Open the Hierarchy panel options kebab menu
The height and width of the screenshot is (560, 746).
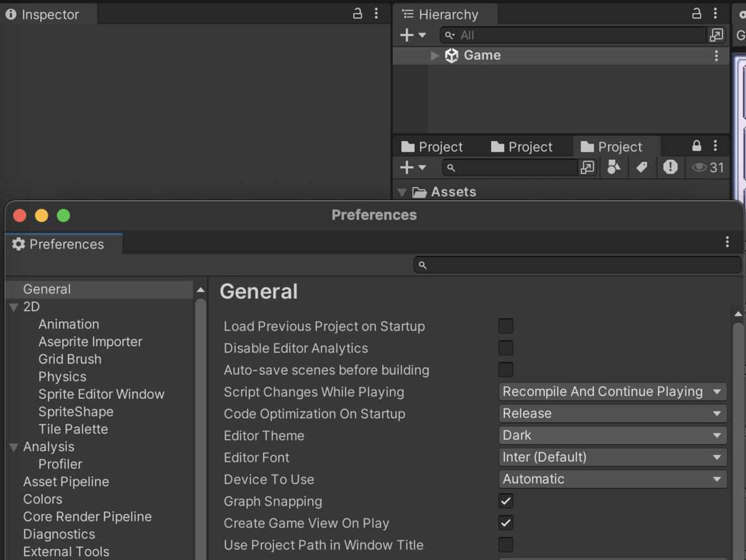click(x=714, y=14)
